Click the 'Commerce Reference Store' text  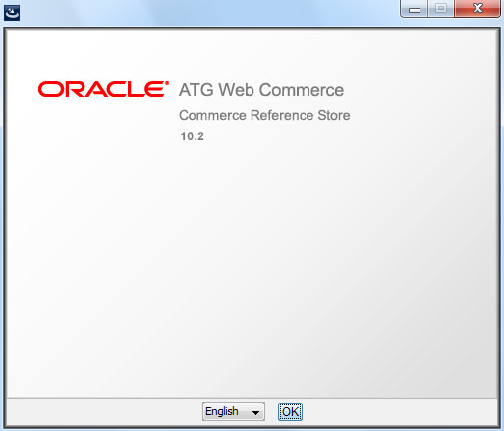pos(264,115)
